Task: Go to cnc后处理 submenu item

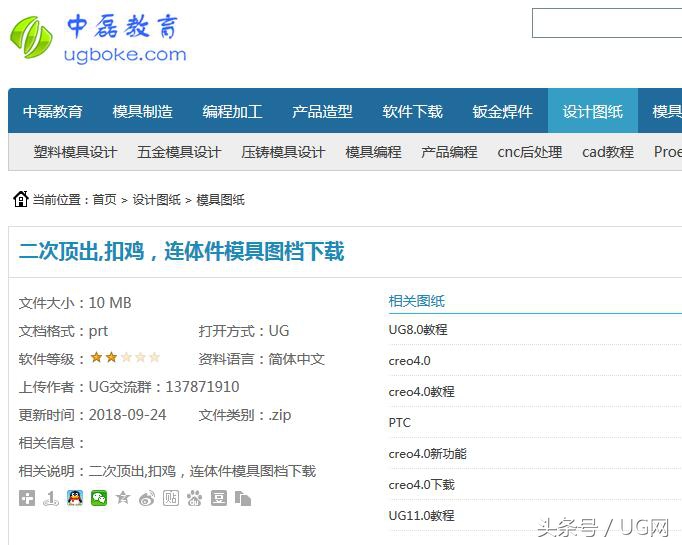Action: [x=530, y=152]
